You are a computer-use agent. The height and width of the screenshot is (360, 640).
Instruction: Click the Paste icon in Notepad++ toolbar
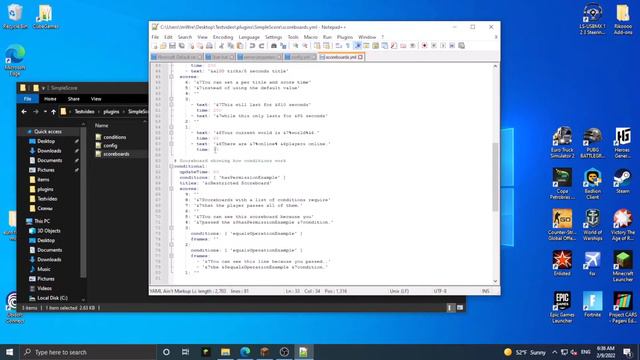pyautogui.click(x=240, y=46)
